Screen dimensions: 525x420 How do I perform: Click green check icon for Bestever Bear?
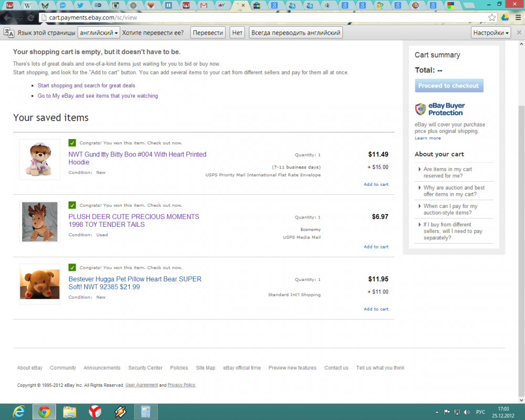(72, 267)
